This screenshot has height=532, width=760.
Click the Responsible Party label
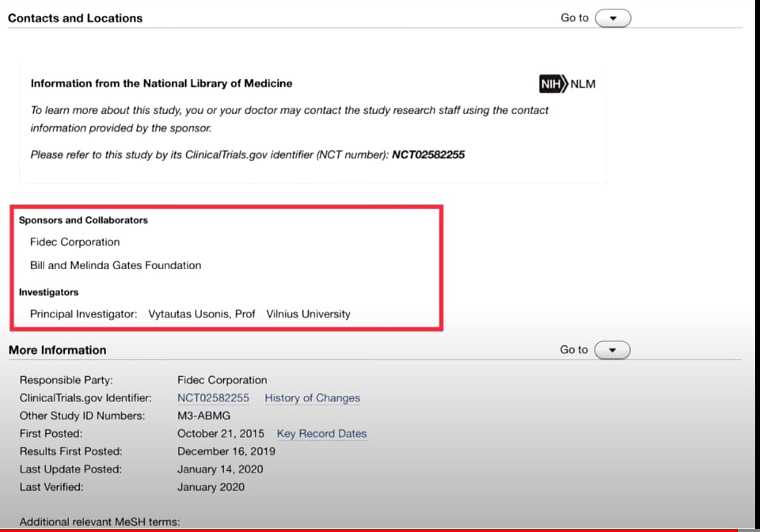66,380
